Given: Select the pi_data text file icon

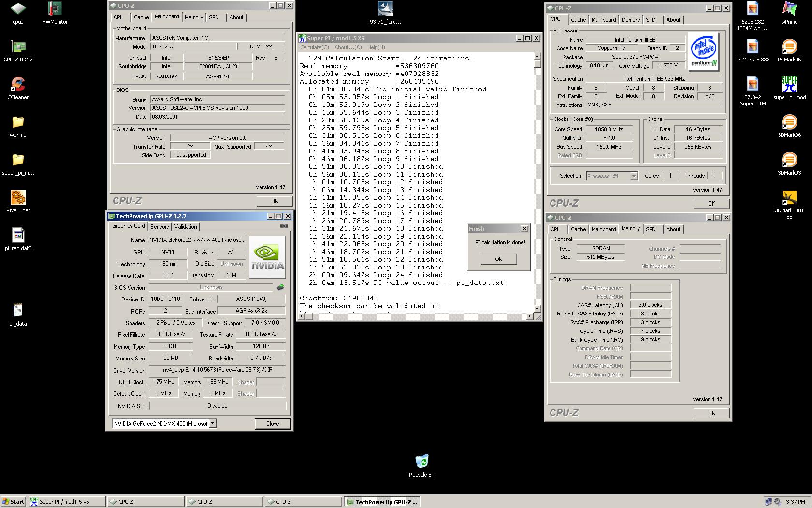Looking at the screenshot, I should (18, 315).
